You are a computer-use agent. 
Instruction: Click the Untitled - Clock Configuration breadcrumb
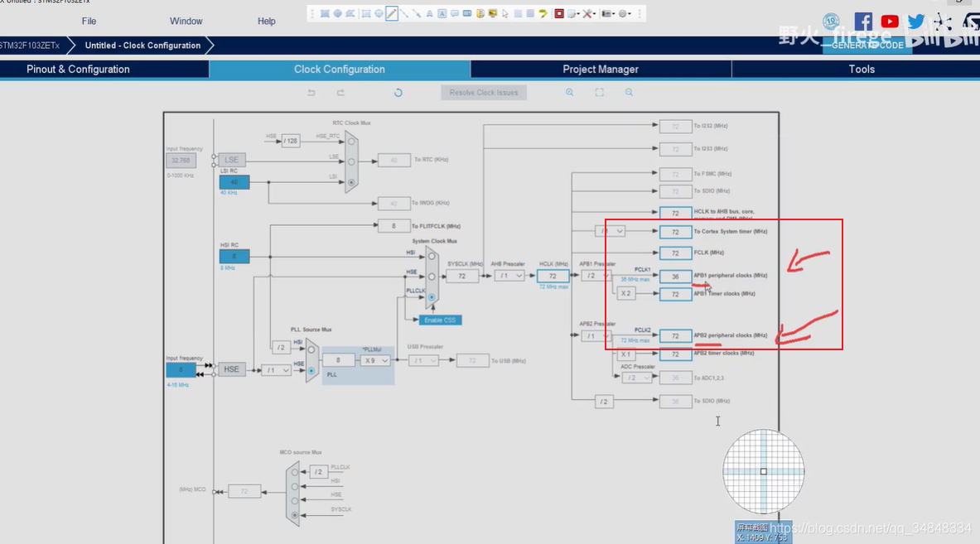coord(142,46)
